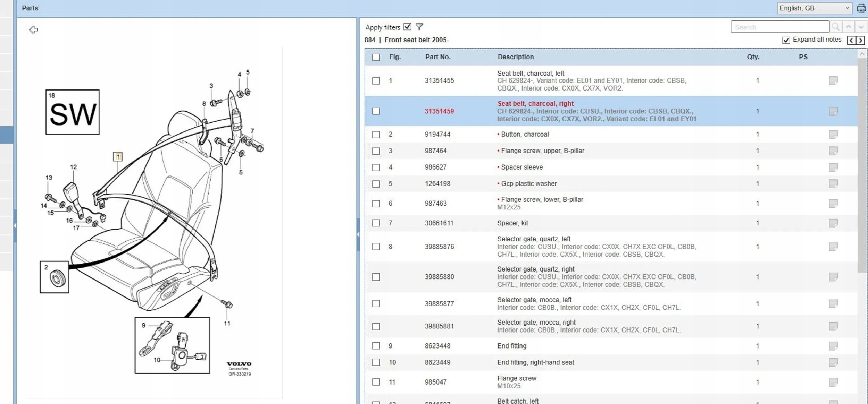Click the Search input field
Screen dimensions: 868x404
pos(779,27)
